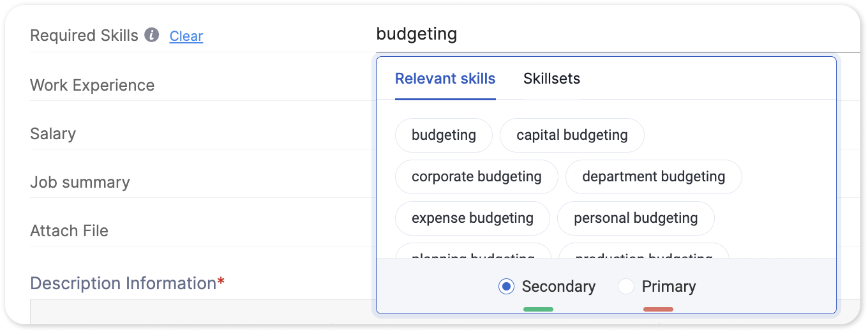This screenshot has height=332, width=868.
Task: Add the budgeting skill chip
Action: pyautogui.click(x=444, y=135)
